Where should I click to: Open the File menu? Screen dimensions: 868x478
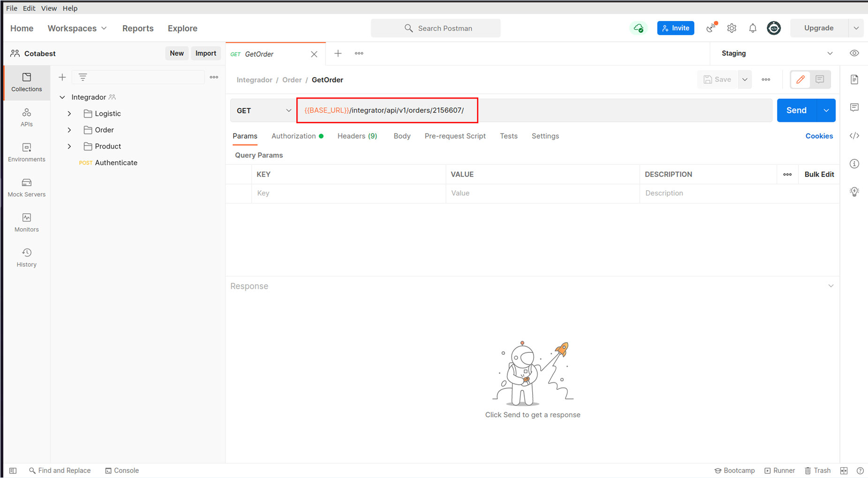coord(12,8)
